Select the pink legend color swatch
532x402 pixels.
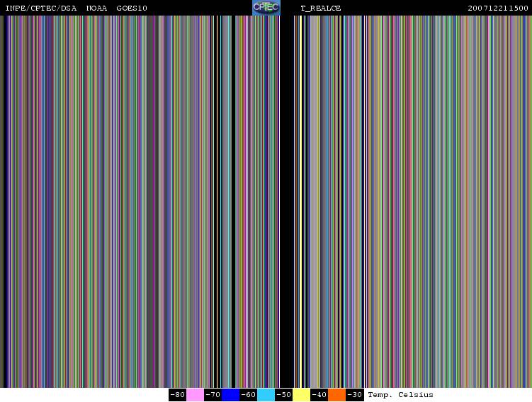[195, 395]
